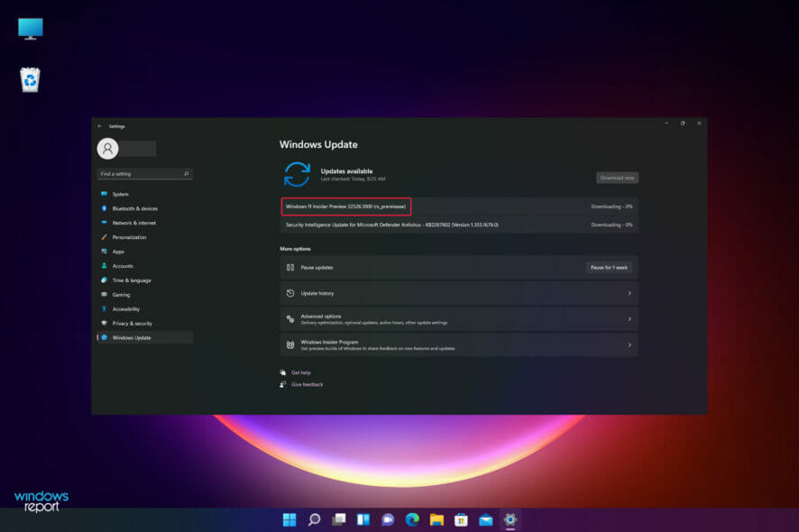Click Downloading - 0% status for Insider Preview
The height and width of the screenshot is (532, 799).
tap(611, 206)
